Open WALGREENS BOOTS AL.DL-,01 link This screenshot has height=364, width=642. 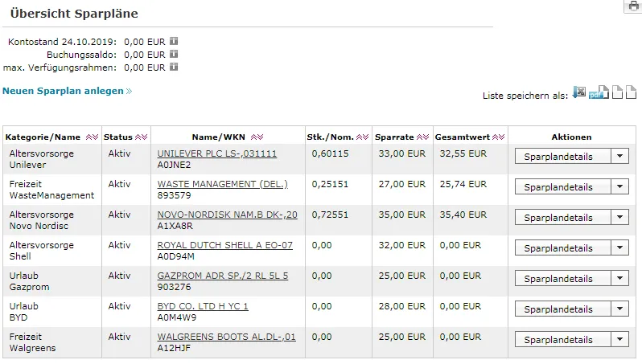pyautogui.click(x=226, y=337)
